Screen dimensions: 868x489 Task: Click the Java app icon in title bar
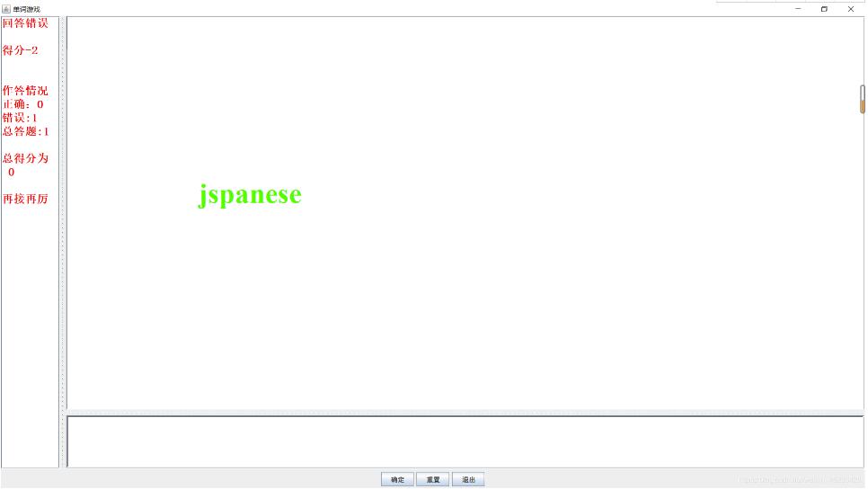coord(6,9)
